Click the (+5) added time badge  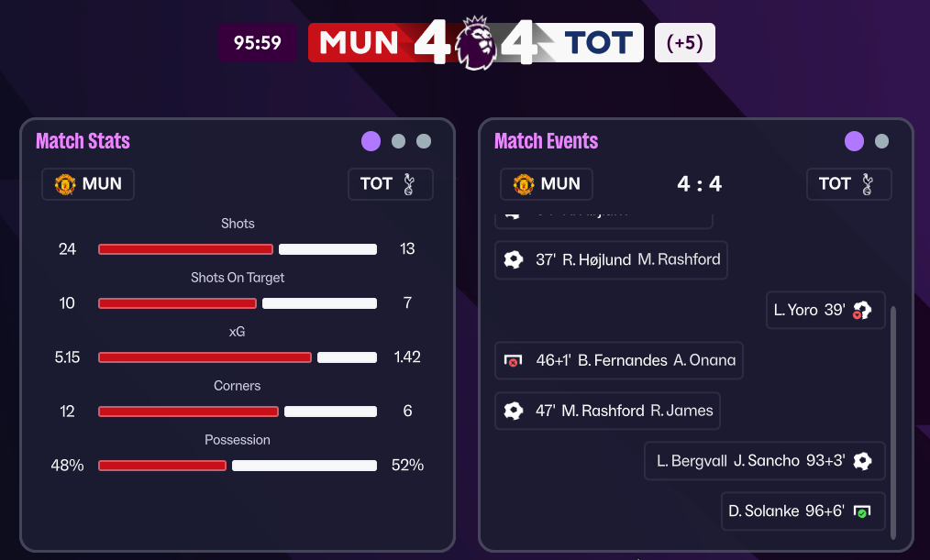(685, 43)
